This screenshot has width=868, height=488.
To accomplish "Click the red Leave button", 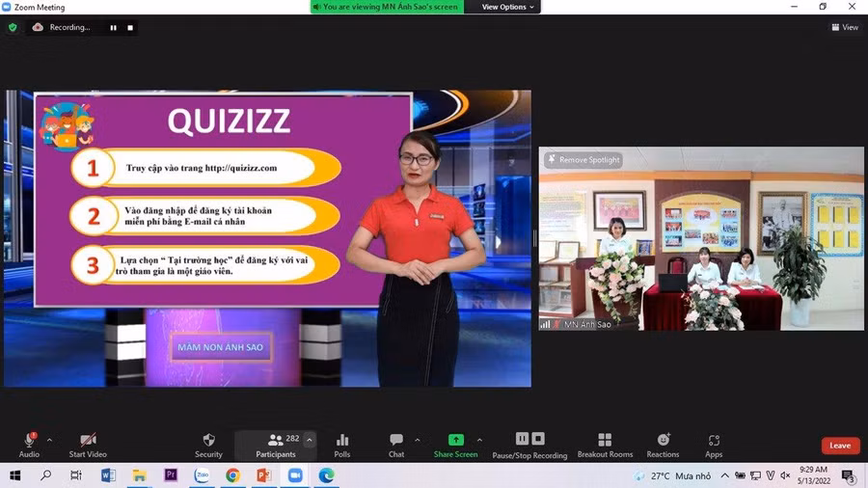I will click(840, 446).
